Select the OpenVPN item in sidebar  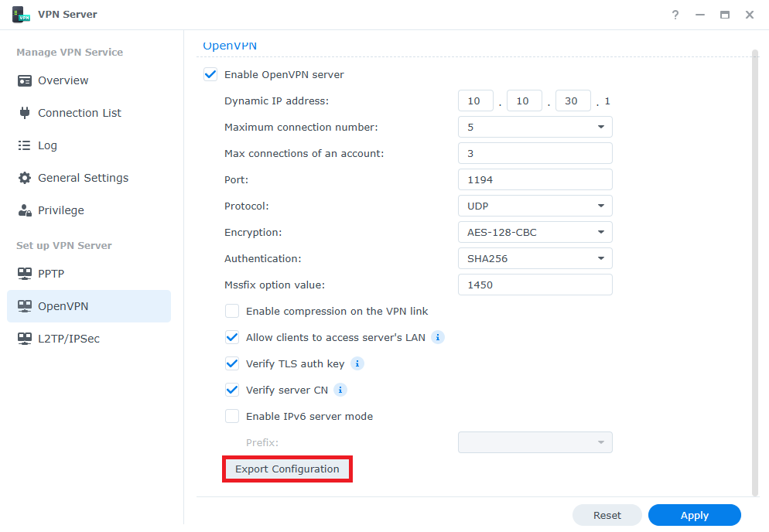pos(63,306)
